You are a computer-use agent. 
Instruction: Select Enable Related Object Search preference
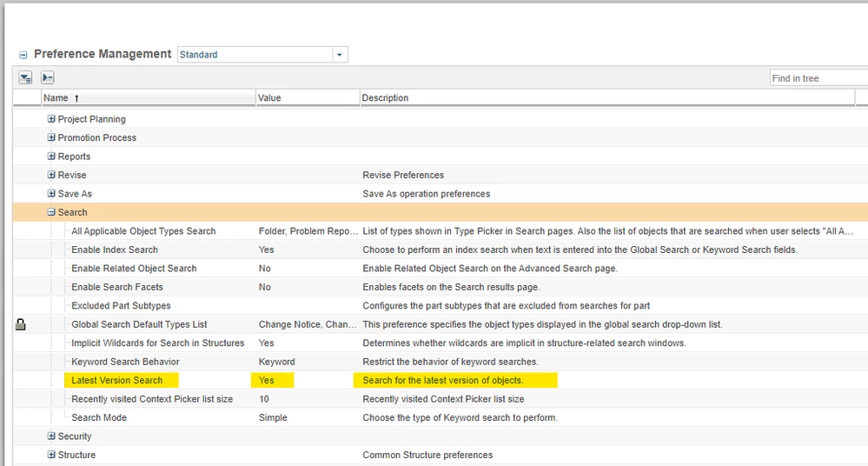pos(134,268)
